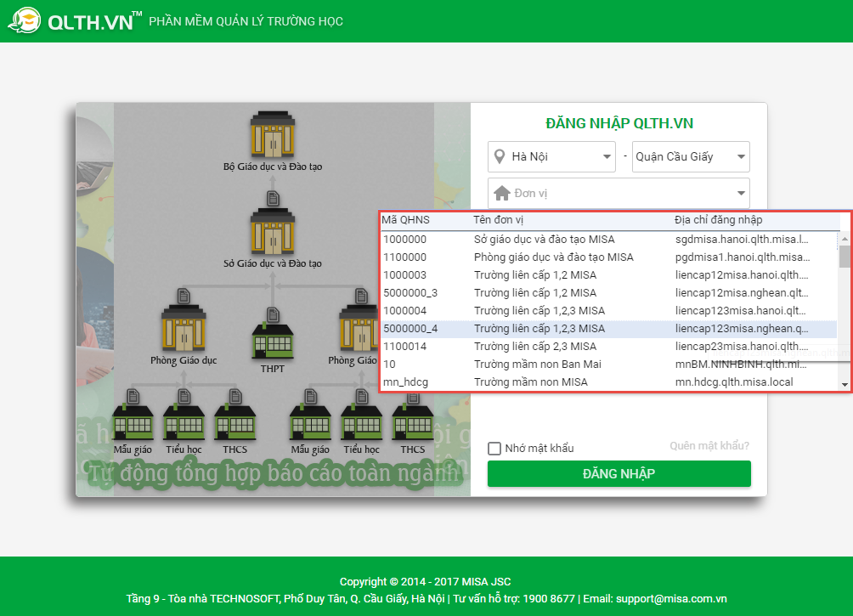Click the PHẦN MỀM QUẢN LÝ TRƯỜNG HỌC title
This screenshot has width=853, height=616.
coord(246,21)
